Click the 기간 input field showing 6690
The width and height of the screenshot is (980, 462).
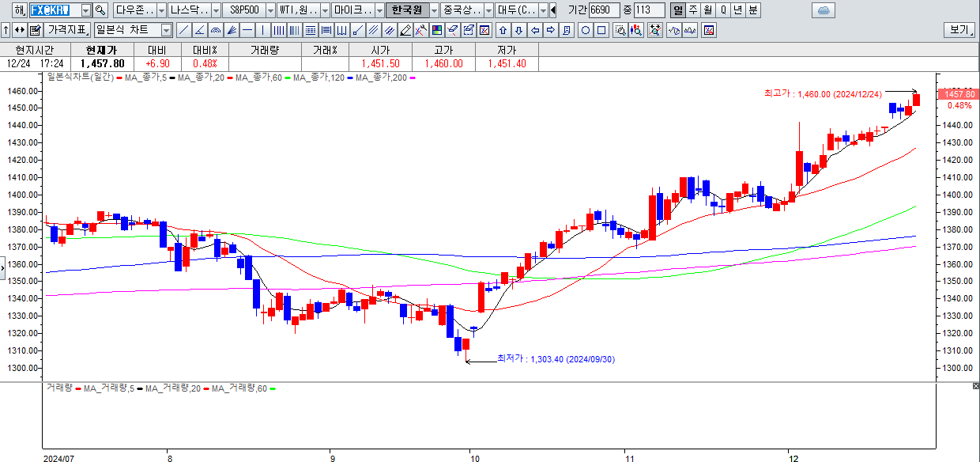point(605,10)
